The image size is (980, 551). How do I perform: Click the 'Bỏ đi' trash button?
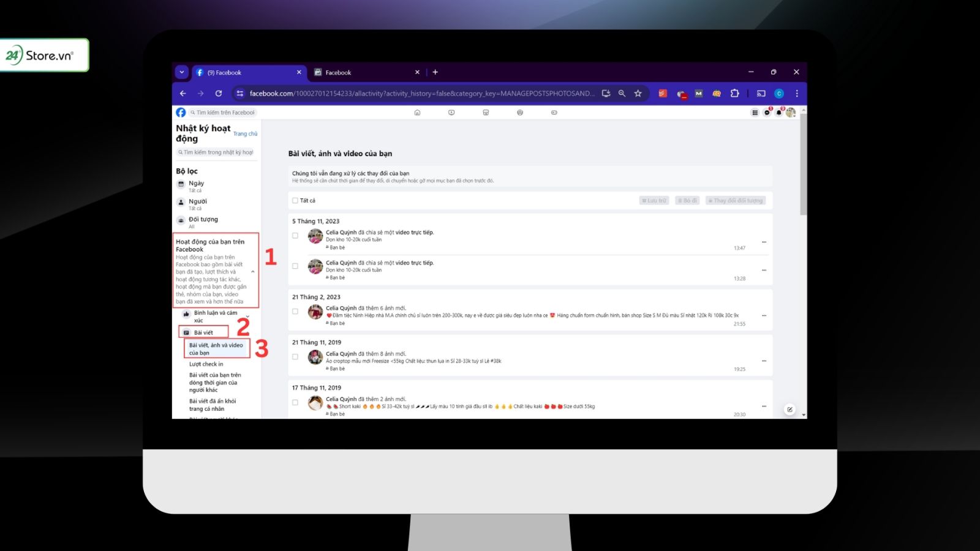(687, 201)
